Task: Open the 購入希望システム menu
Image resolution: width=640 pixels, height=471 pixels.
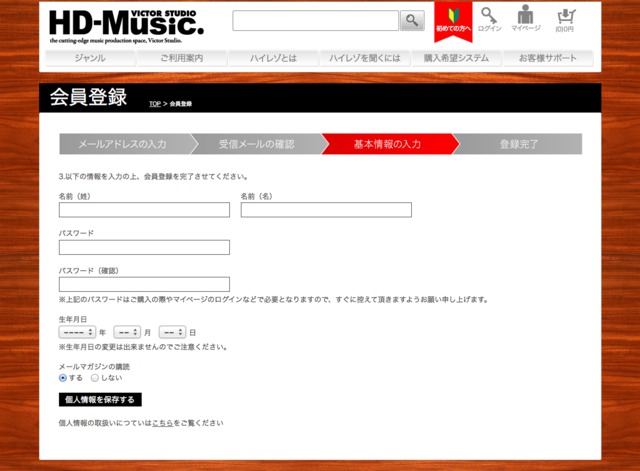Action: point(456,58)
